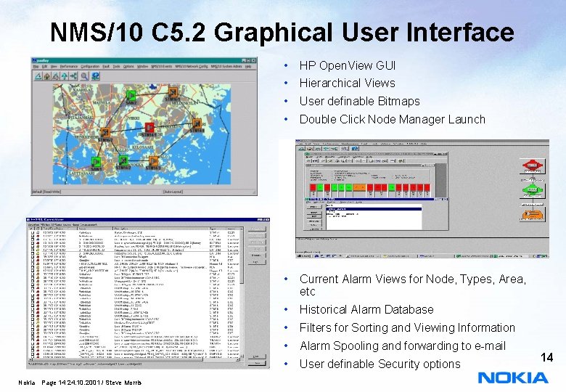Select orange STM node near Munkkiniemi
Viewport: 566px width, 392px height.
(x=105, y=132)
